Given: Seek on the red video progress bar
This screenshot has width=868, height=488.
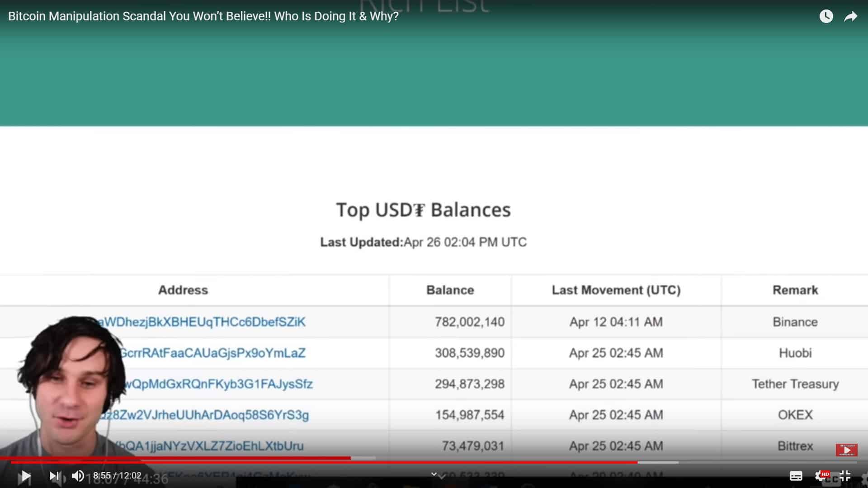Looking at the screenshot, I should [x=434, y=462].
